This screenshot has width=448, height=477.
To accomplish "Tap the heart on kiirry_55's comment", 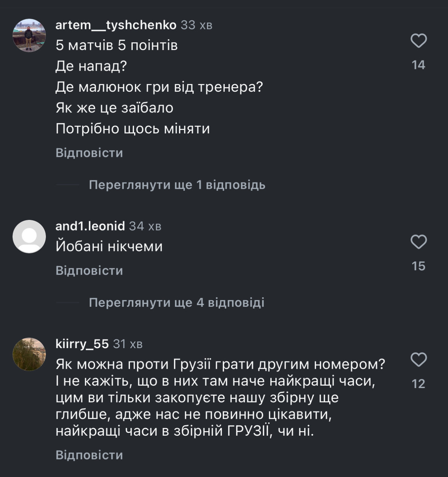I will (418, 360).
